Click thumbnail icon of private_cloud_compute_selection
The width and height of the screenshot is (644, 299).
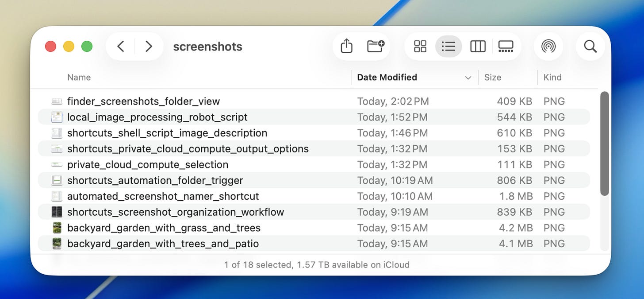pyautogui.click(x=57, y=165)
